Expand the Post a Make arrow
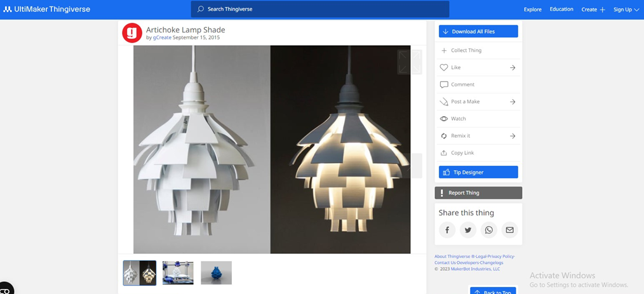 pyautogui.click(x=513, y=102)
